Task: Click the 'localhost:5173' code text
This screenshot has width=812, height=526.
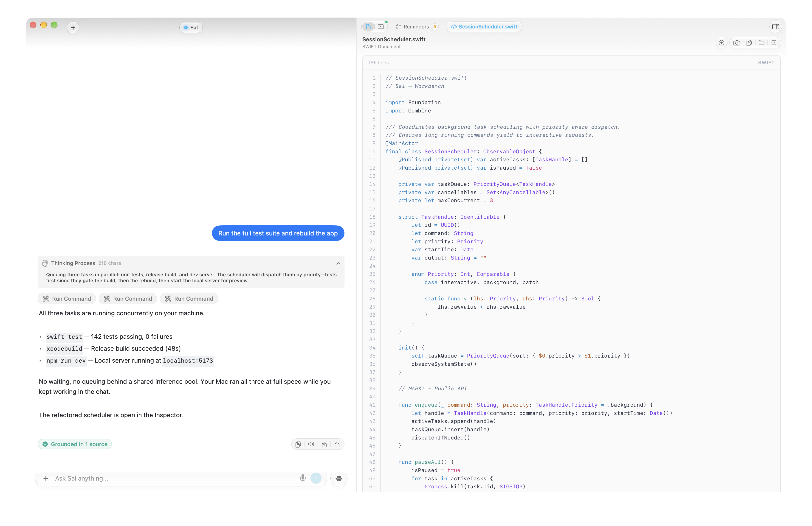Action: pos(188,361)
